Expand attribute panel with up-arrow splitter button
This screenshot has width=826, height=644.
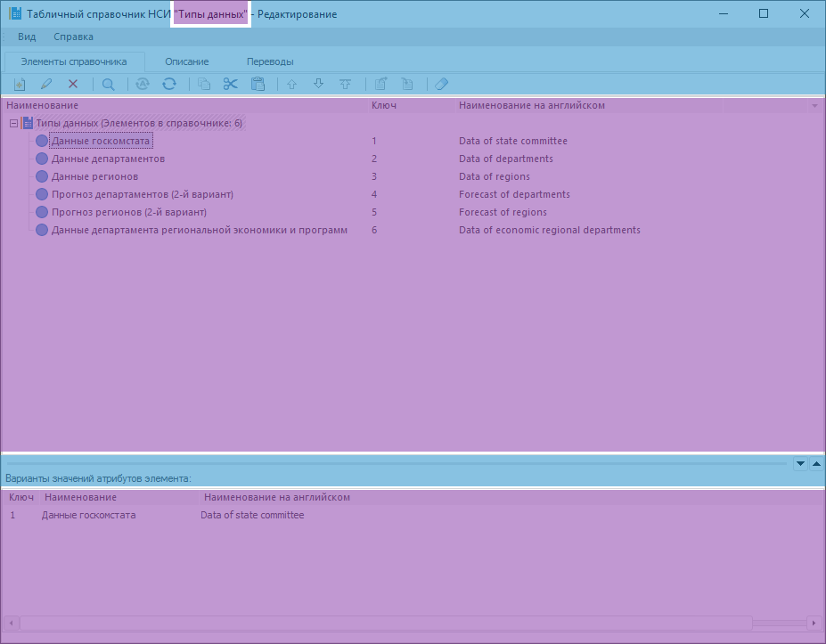[x=816, y=463]
